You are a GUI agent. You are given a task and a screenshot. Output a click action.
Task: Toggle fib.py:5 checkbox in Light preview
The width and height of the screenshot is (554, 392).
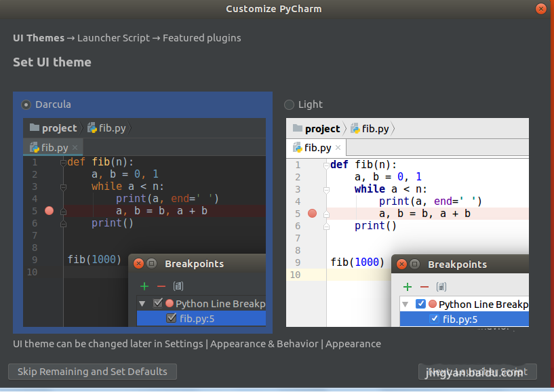point(435,319)
